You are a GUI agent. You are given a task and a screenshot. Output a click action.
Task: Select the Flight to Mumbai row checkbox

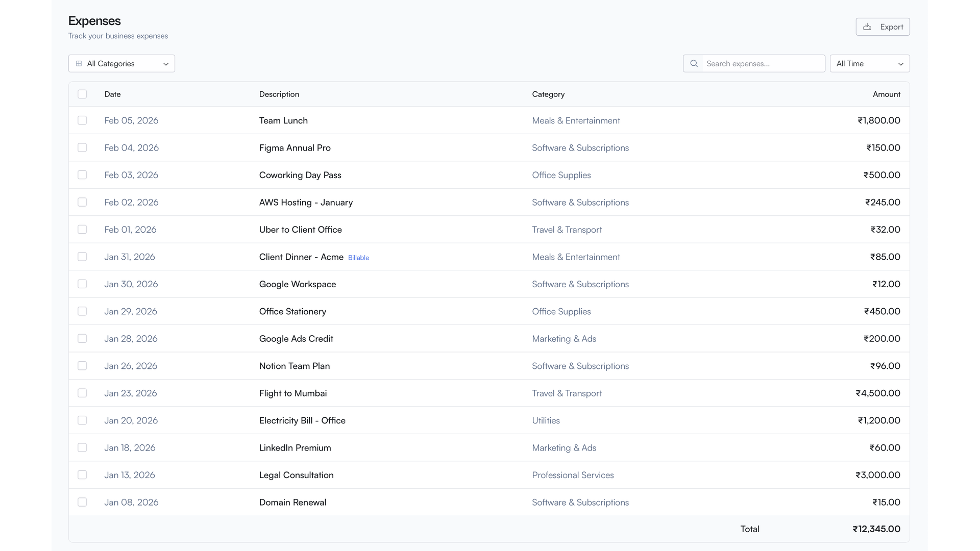82,393
